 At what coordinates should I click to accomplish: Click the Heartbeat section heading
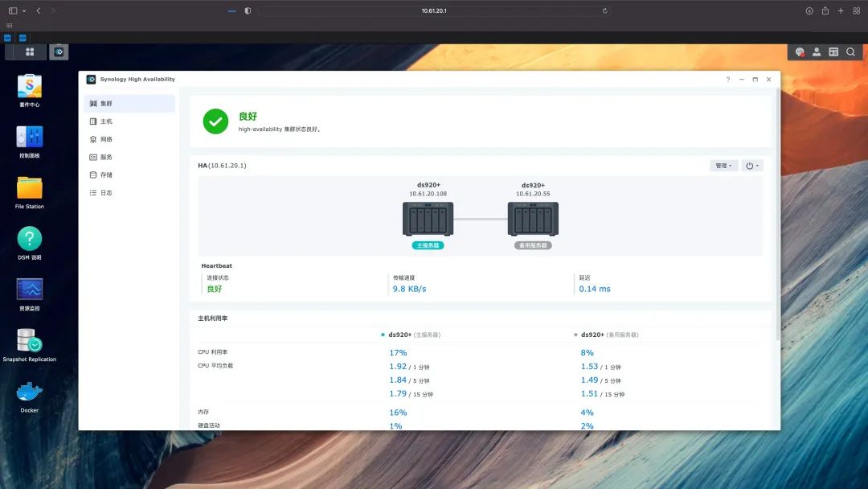216,266
